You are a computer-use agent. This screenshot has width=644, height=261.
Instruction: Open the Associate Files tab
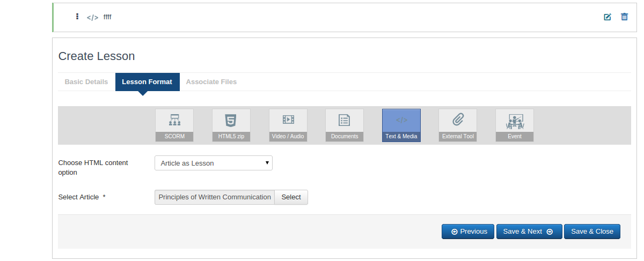pos(211,82)
